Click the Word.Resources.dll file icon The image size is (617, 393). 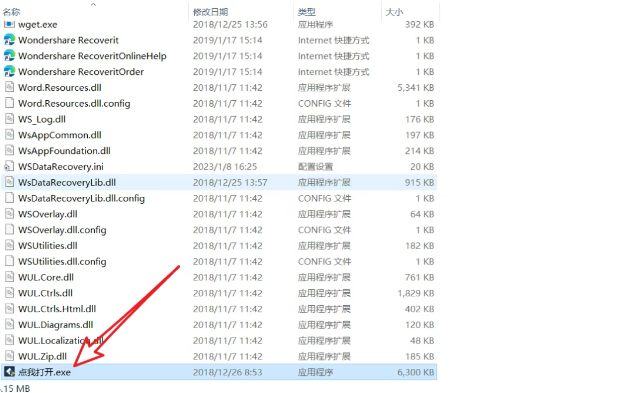(x=9, y=87)
